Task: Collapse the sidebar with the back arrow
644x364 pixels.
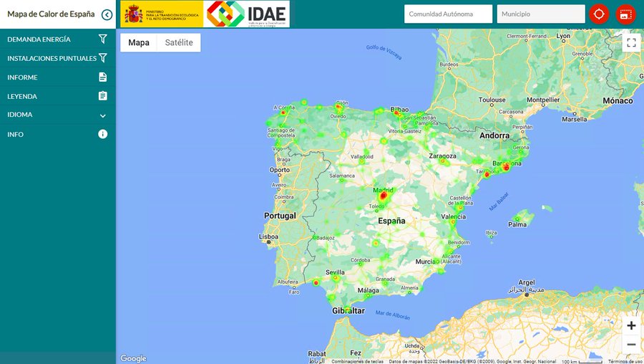Action: tap(107, 15)
